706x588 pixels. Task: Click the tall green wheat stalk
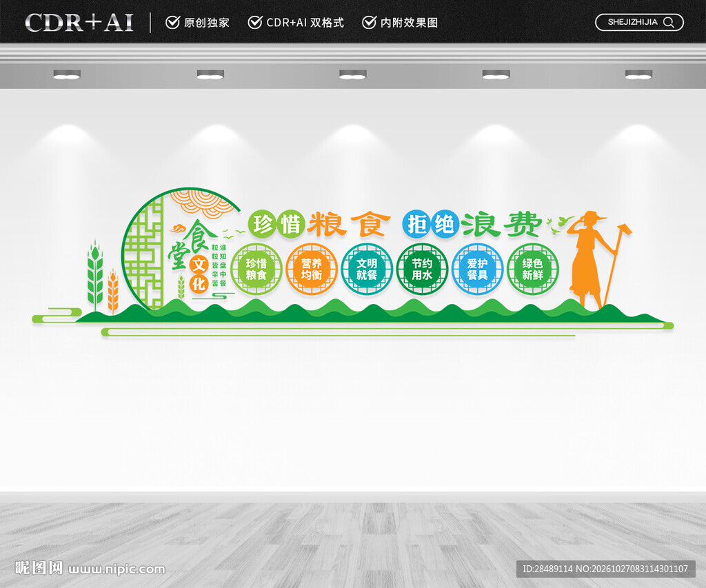point(95,276)
